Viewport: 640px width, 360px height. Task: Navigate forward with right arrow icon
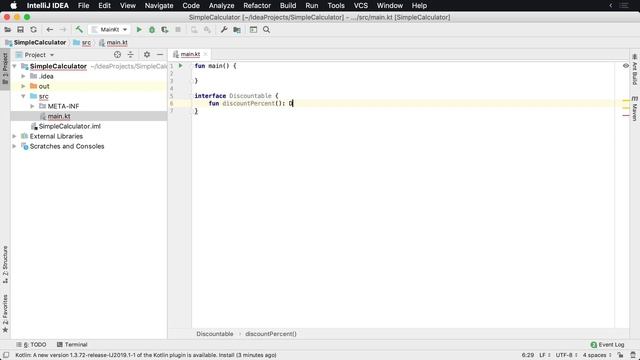click(62, 30)
